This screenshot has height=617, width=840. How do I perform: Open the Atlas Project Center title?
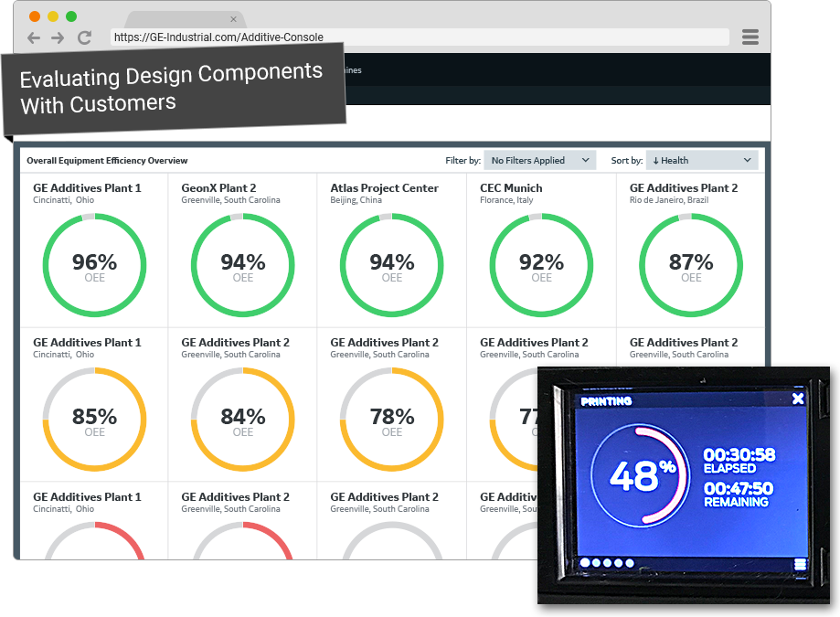(384, 188)
